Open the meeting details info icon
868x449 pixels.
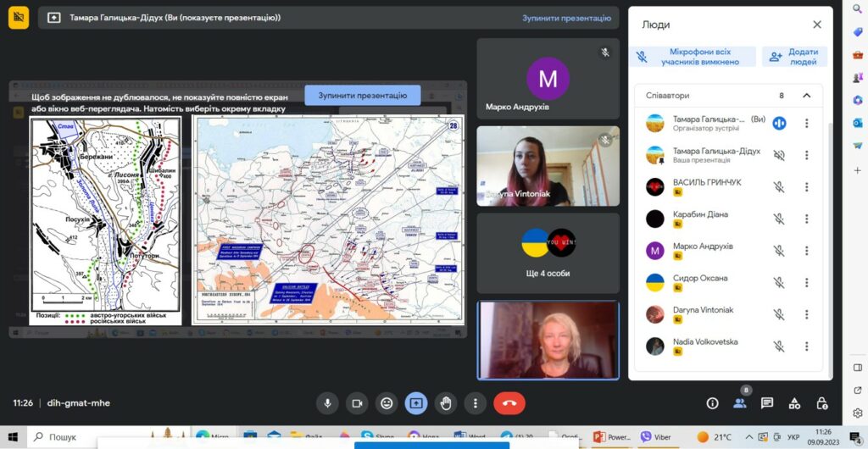tap(712, 403)
